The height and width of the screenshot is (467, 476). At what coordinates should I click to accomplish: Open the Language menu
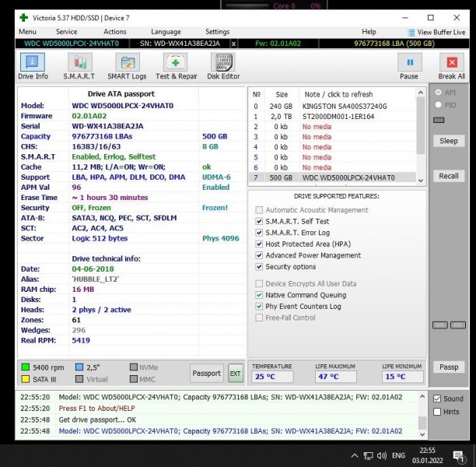click(x=165, y=32)
